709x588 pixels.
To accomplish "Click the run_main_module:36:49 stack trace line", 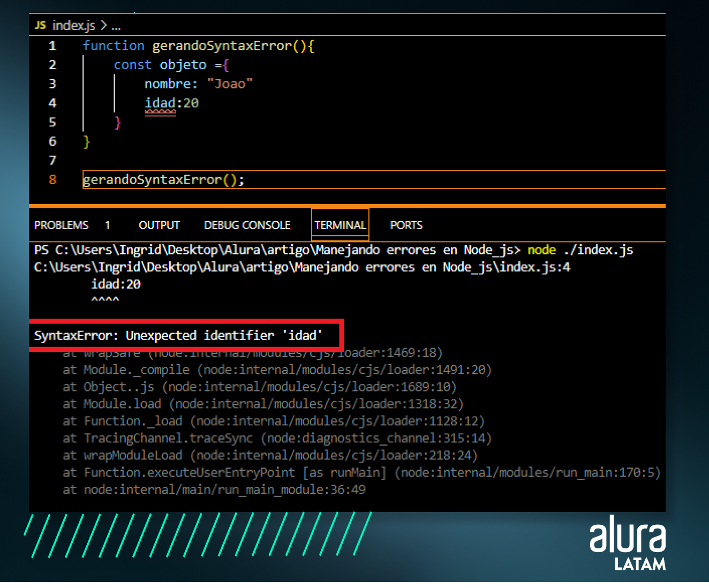I will (214, 490).
